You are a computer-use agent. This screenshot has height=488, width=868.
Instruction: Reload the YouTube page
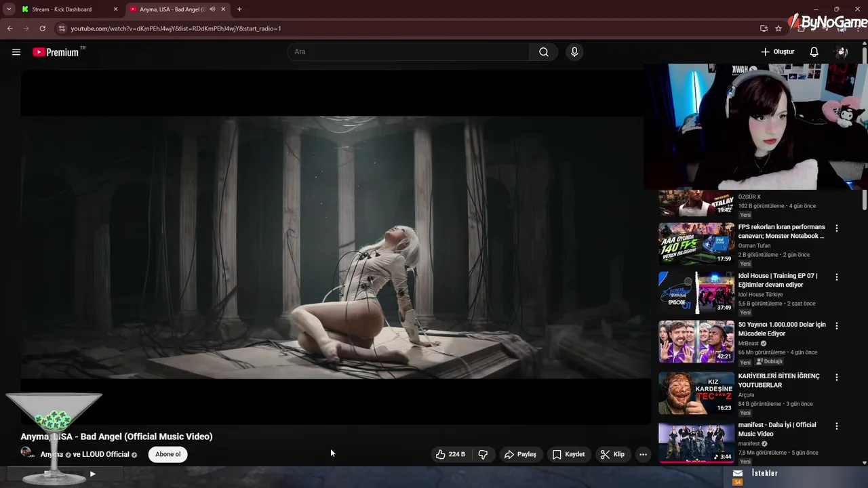coord(43,28)
